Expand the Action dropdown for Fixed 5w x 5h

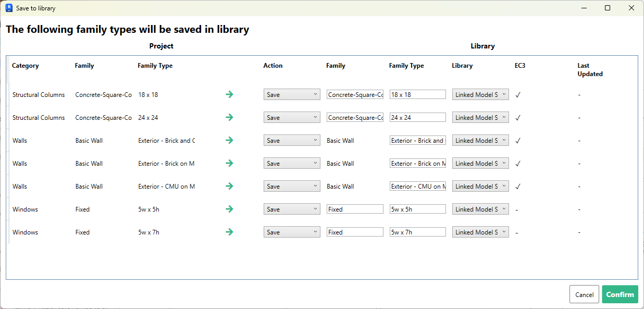292,209
